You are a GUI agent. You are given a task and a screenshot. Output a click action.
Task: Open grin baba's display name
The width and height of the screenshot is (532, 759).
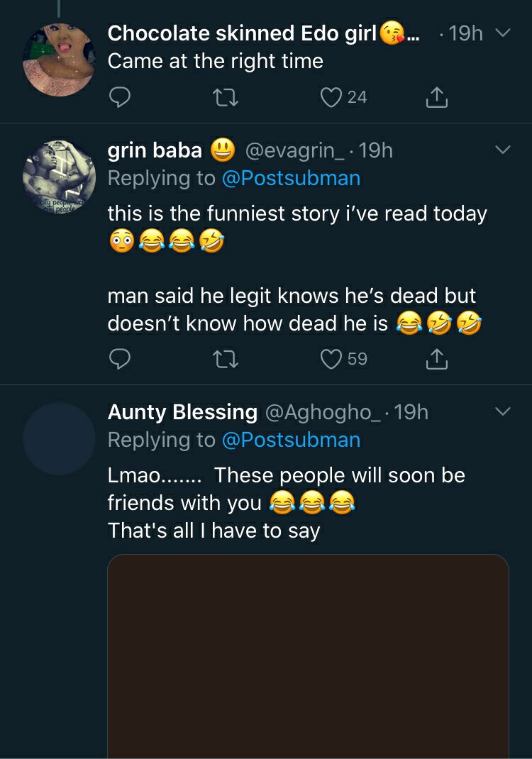click(x=155, y=150)
